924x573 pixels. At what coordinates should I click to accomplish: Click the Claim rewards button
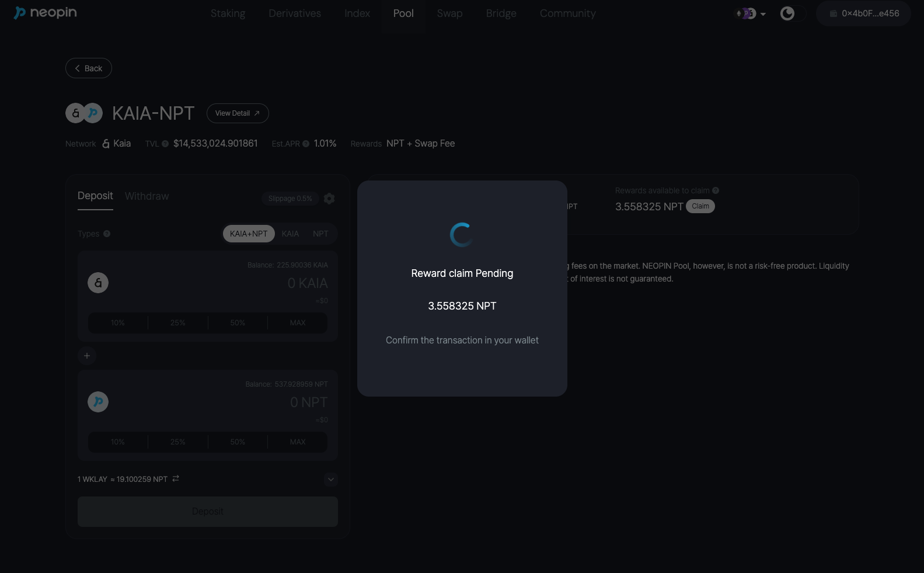[x=700, y=206]
